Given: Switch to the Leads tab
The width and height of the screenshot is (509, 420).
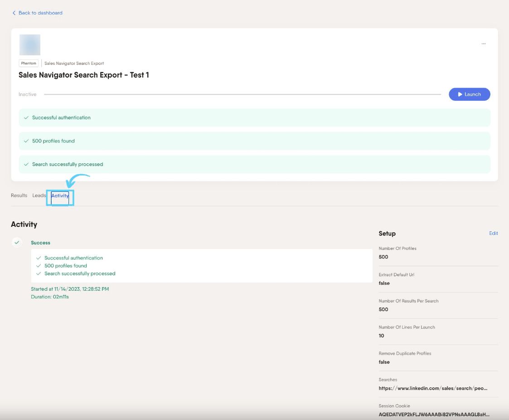Looking at the screenshot, I should pos(39,195).
